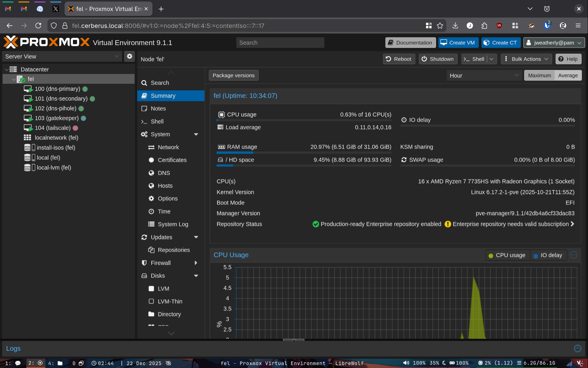The height and width of the screenshot is (368, 588).
Task: Click the Reboot node button
Action: pos(399,59)
